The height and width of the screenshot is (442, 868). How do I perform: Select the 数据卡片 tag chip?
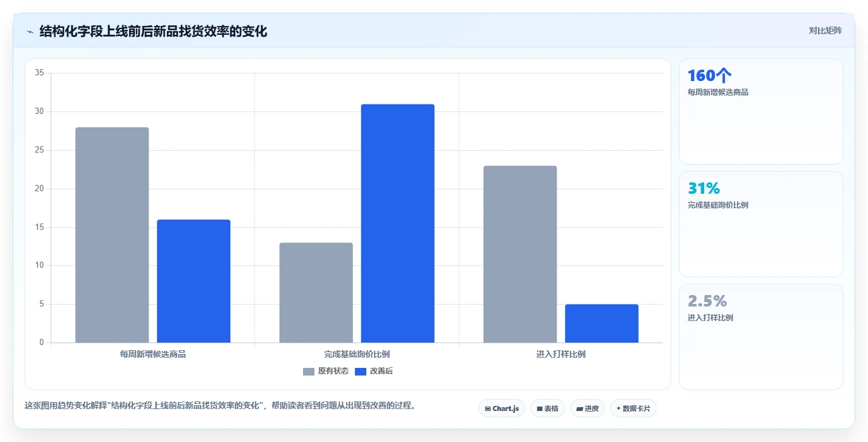point(633,408)
